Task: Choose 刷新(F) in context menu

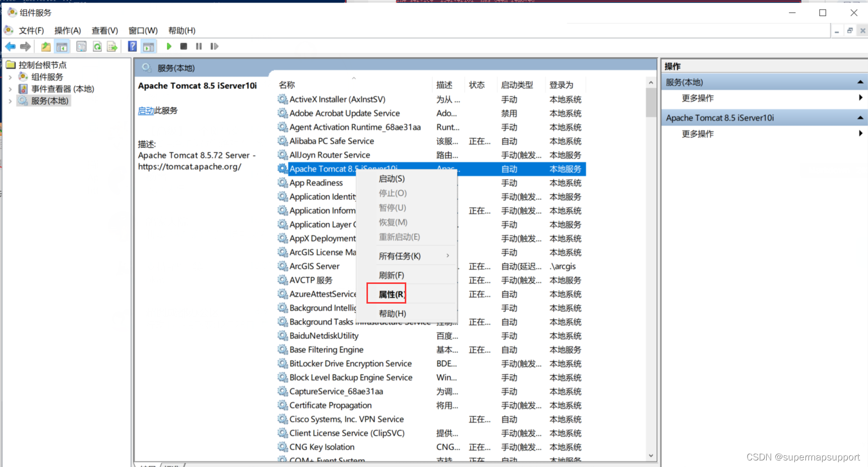Action: 407,275
